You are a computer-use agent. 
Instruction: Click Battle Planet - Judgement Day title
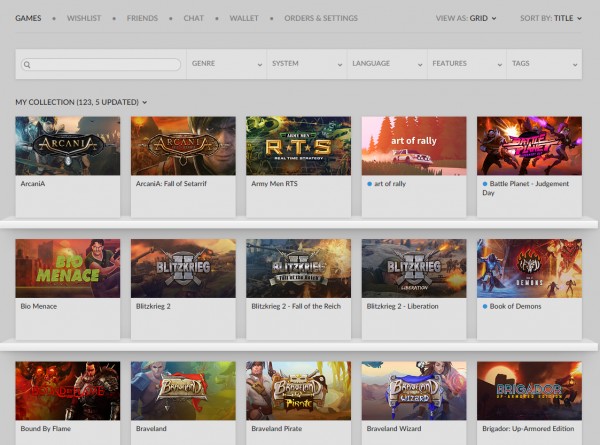pyautogui.click(x=526, y=188)
